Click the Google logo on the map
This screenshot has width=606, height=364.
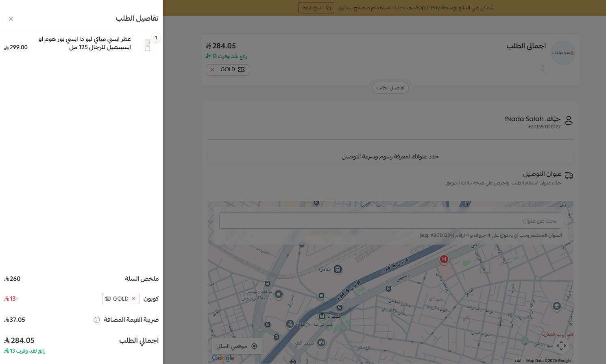click(223, 358)
